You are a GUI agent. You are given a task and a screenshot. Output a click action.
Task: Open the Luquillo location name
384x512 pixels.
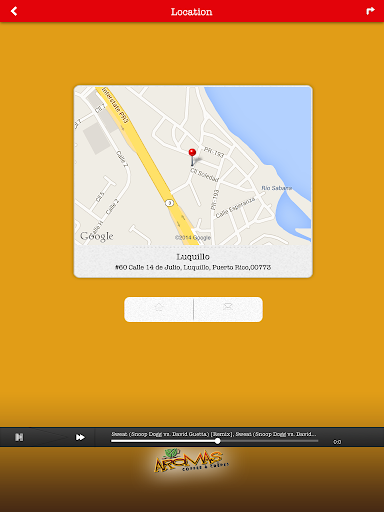(193, 257)
